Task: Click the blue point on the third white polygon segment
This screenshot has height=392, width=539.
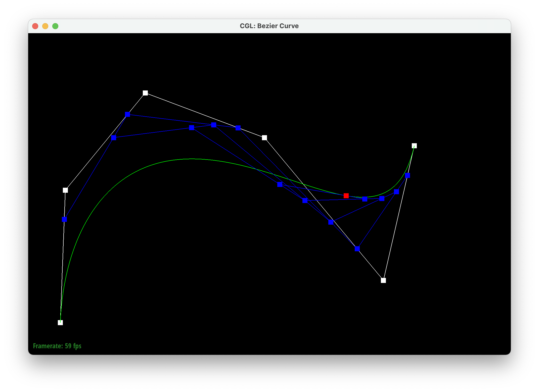Action: (238, 128)
